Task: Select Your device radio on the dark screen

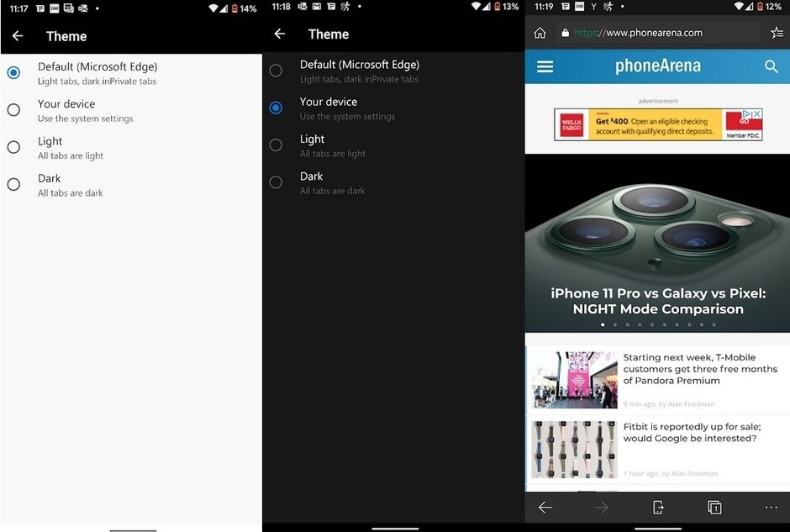Action: (x=276, y=108)
